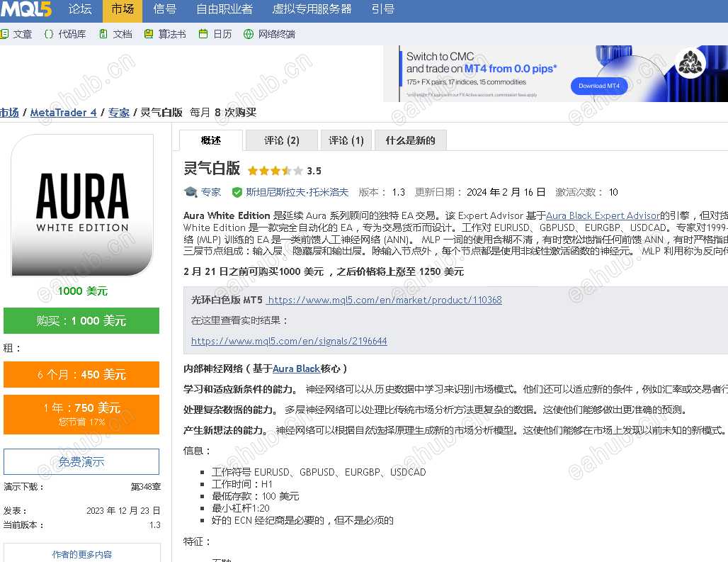Click the CMC ad logo icon
The height and width of the screenshot is (562, 728).
[x=690, y=64]
